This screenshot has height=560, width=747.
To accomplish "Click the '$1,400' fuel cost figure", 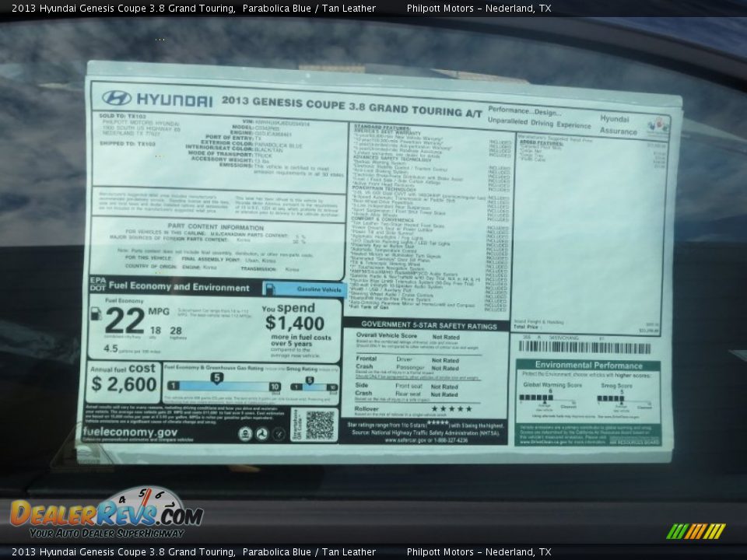I will (295, 324).
